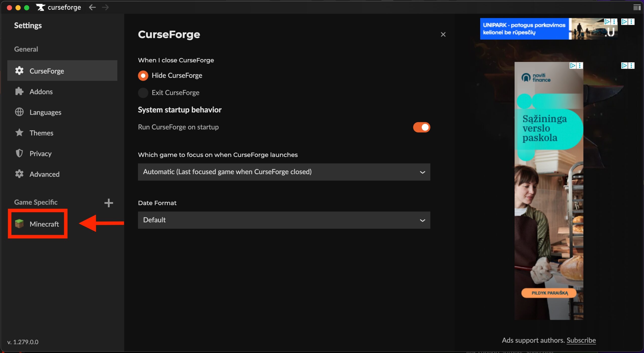
Task: Click the Game Specific heading
Action: point(36,202)
